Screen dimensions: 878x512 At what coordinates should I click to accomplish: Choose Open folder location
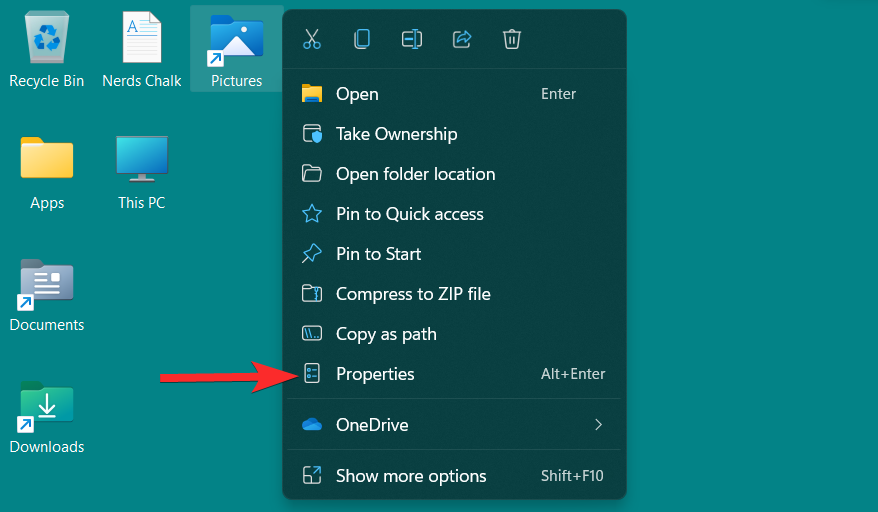point(454,174)
